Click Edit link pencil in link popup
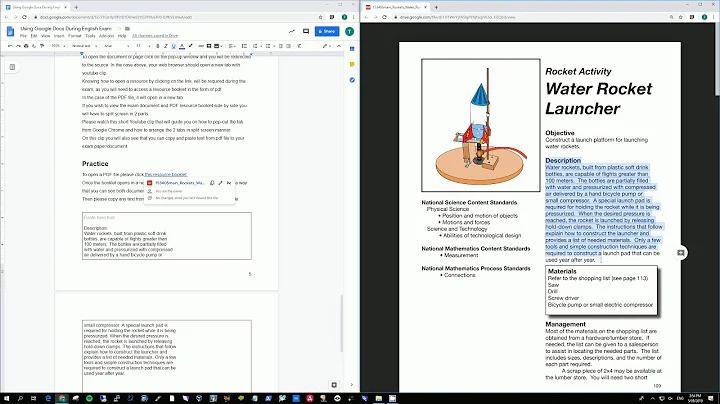Image resolution: width=720 pixels, height=404 pixels. click(220, 183)
